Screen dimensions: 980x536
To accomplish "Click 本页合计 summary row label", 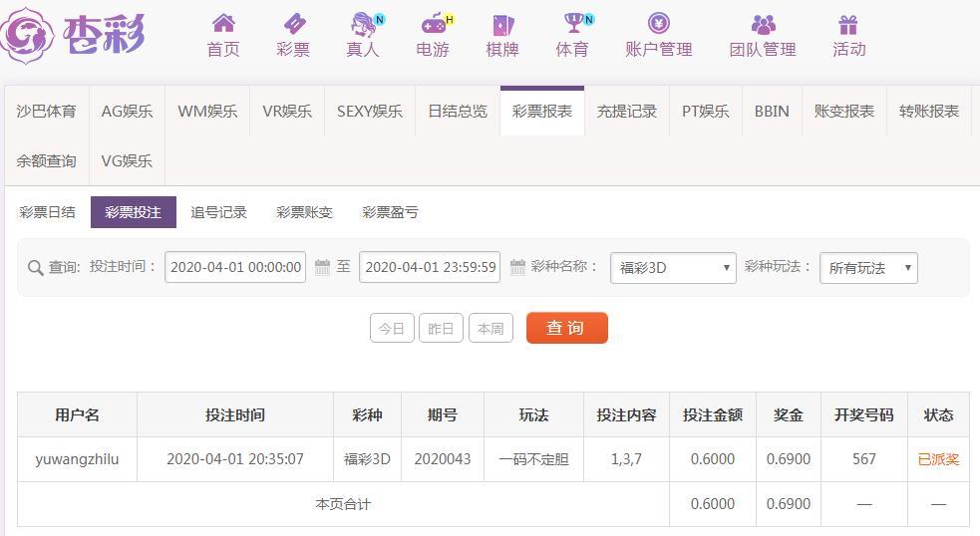I will [x=343, y=503].
